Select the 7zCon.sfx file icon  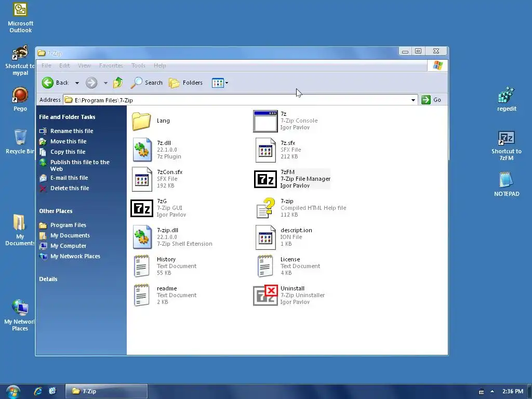142,179
